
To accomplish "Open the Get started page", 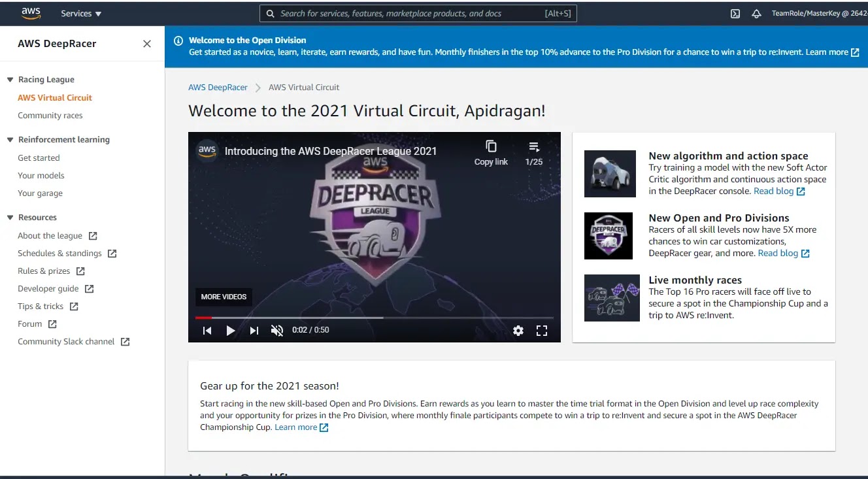I will coord(39,157).
